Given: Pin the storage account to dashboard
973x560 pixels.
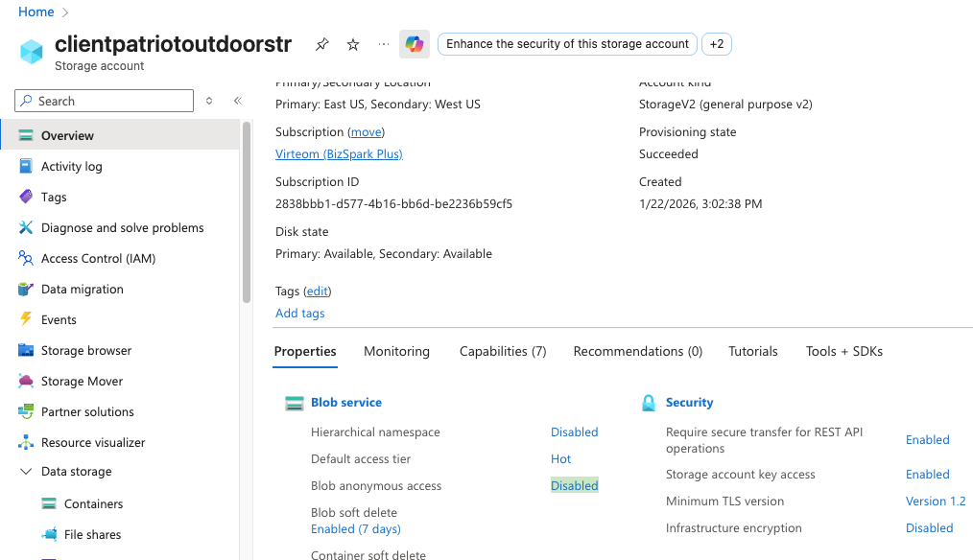Looking at the screenshot, I should coord(322,44).
